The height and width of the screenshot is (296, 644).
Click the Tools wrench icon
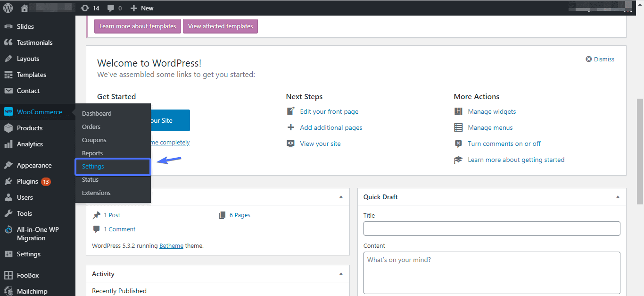pyautogui.click(x=8, y=213)
